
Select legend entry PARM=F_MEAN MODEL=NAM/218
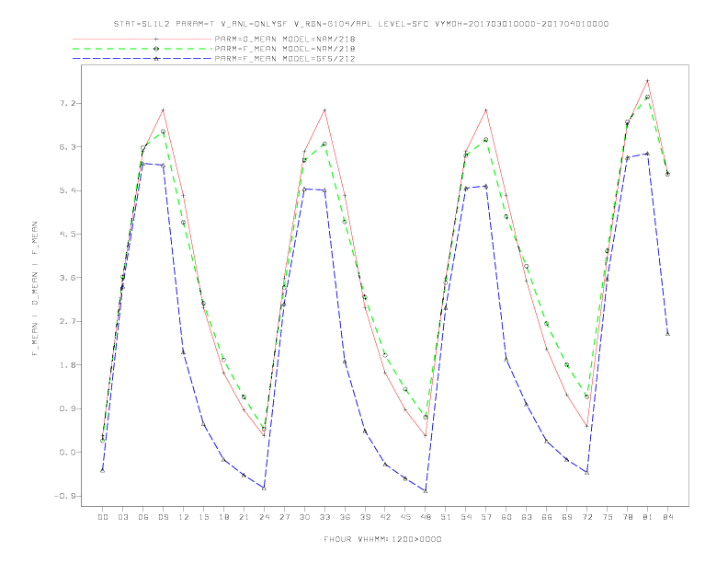[x=285, y=49]
